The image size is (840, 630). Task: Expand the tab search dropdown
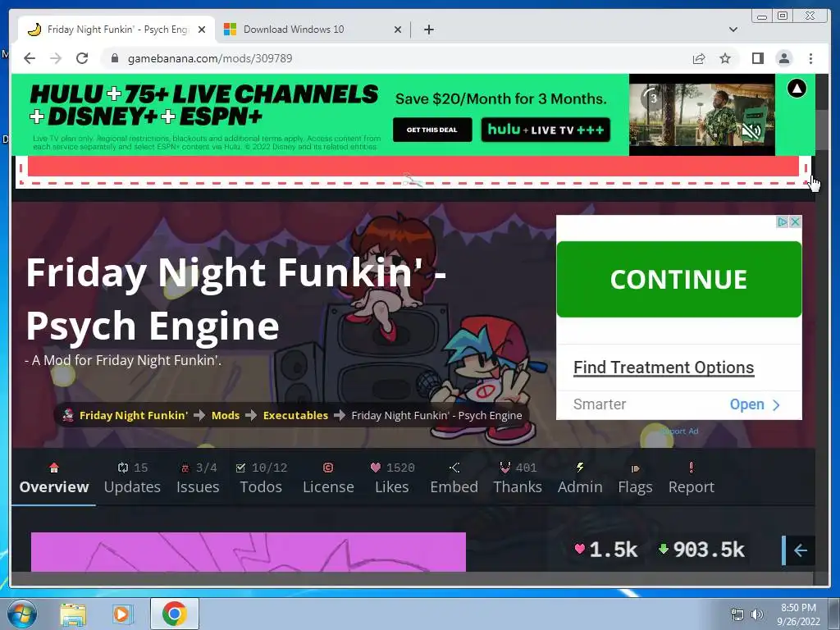(x=733, y=30)
